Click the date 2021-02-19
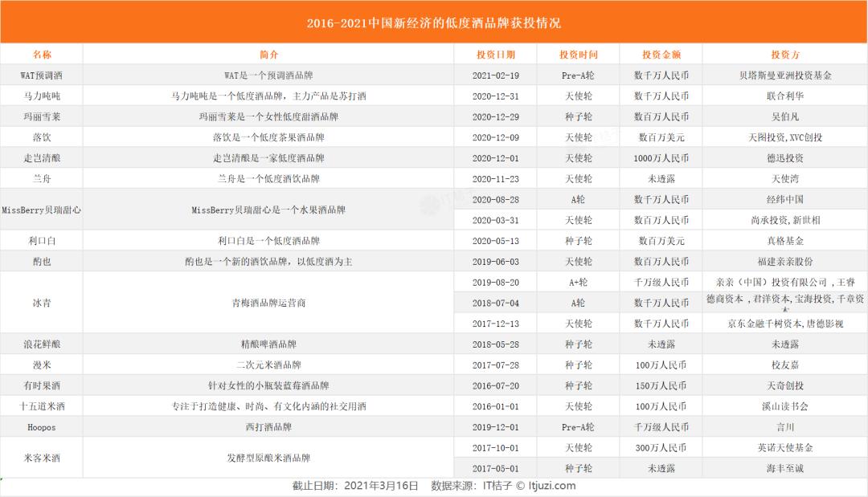 pyautogui.click(x=495, y=75)
